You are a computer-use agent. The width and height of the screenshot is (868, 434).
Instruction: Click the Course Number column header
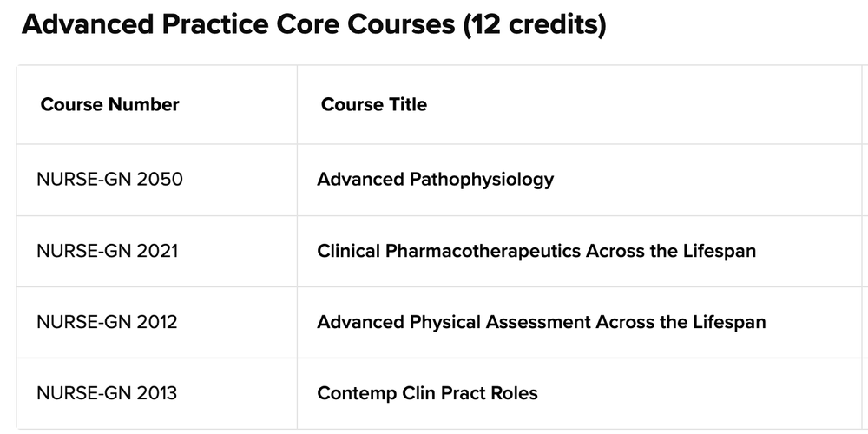coord(109,104)
